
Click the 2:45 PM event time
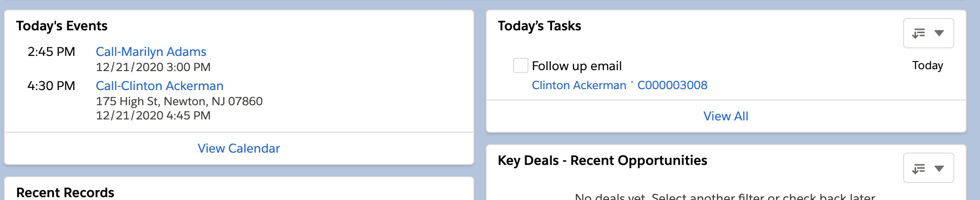point(51,52)
